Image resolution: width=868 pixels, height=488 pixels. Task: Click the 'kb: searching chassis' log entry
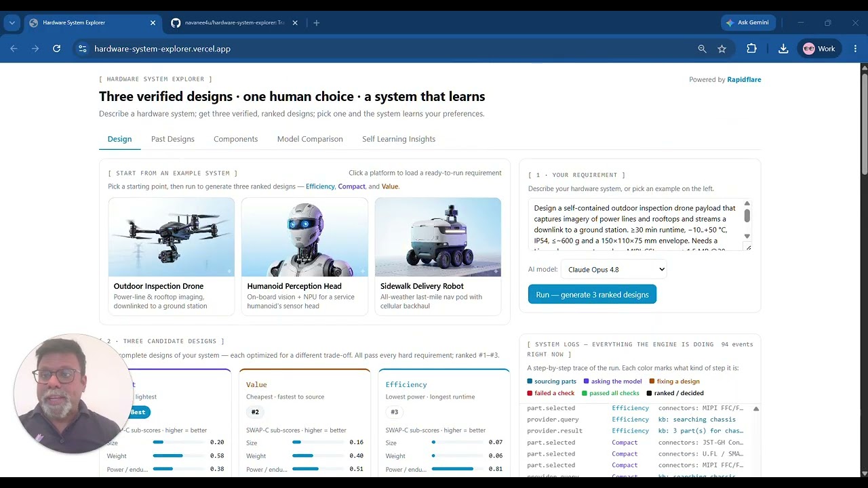tap(697, 420)
